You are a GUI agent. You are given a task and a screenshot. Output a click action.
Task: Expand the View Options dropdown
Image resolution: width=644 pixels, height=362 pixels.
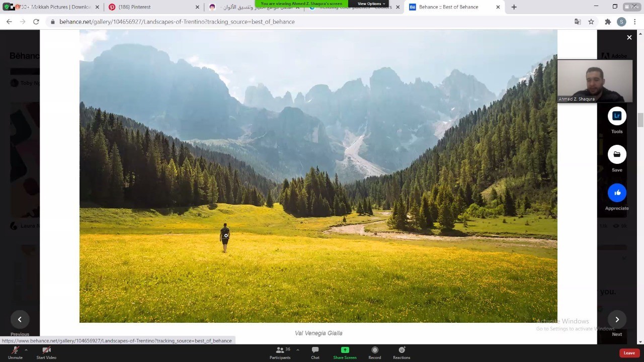coord(371,4)
